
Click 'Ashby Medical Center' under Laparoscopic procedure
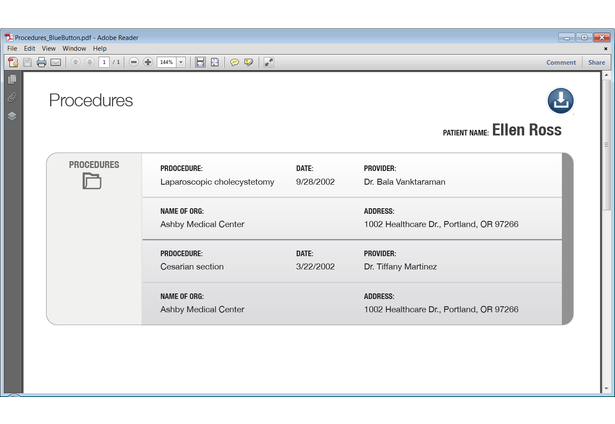pos(202,224)
